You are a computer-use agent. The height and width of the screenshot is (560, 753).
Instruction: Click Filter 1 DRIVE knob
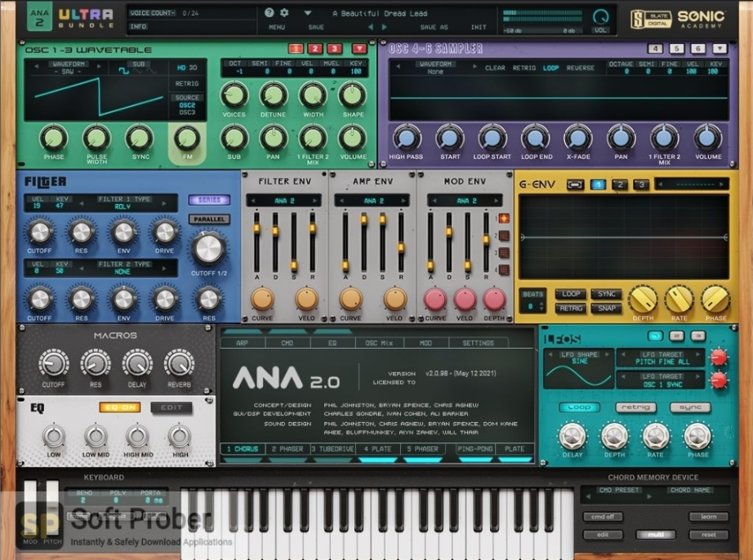click(165, 233)
